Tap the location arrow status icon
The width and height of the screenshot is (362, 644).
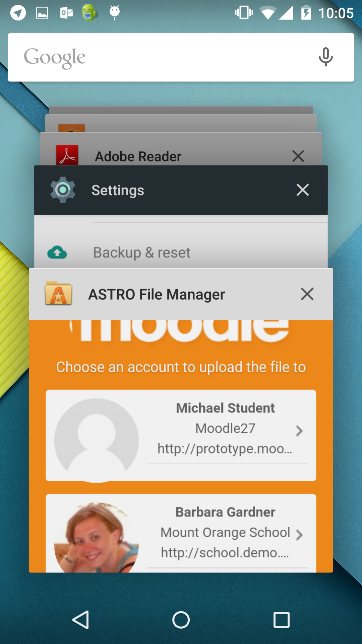point(18,13)
